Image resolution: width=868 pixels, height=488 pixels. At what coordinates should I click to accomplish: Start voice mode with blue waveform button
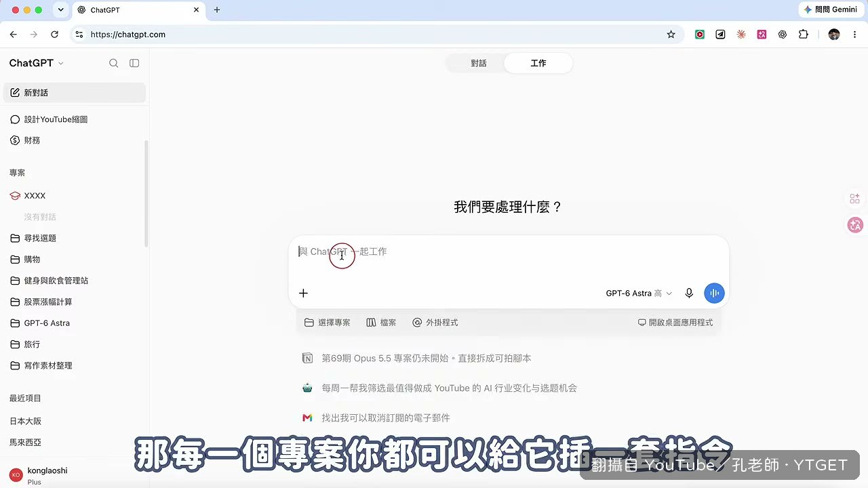[714, 293]
